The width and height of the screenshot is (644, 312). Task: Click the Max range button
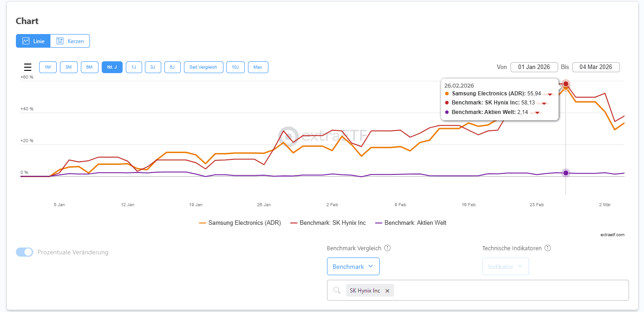point(258,67)
